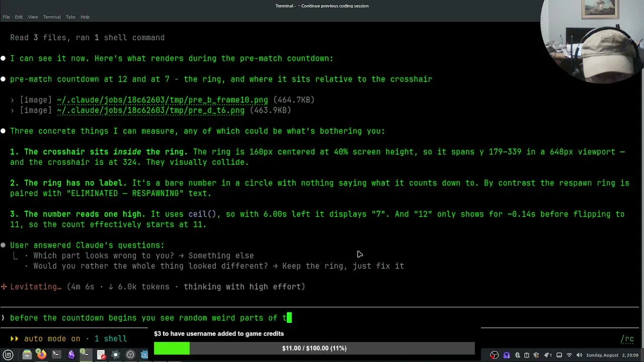
Task: Open the pre_d_t6.png file path link
Action: point(150,111)
